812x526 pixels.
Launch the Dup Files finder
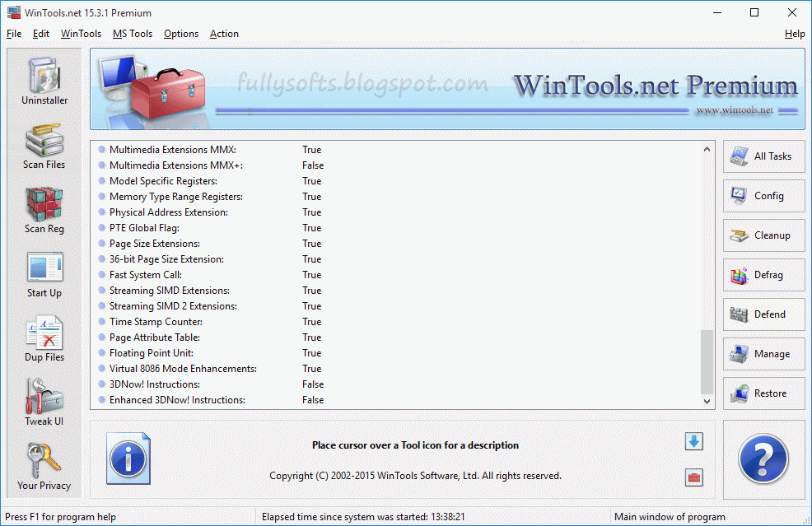(x=44, y=338)
